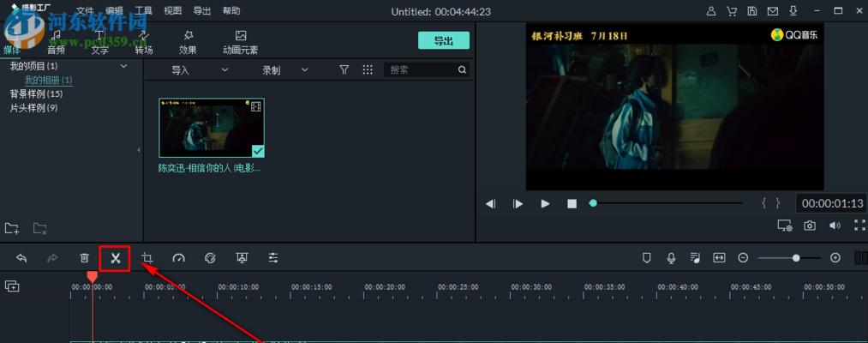
Task: Select 片头样例 (9) in the tree
Action: click(33, 107)
